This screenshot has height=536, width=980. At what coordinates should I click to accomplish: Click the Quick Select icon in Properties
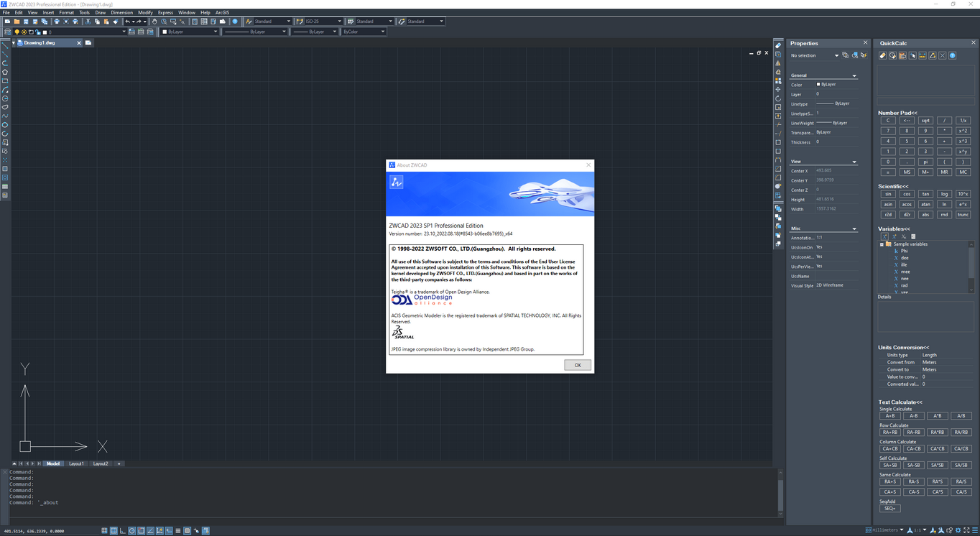point(863,55)
